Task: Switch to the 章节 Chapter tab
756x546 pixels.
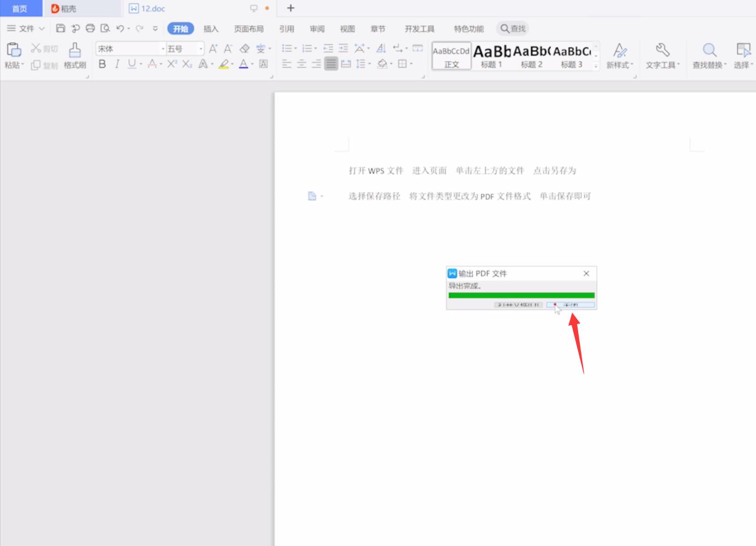Action: click(377, 29)
